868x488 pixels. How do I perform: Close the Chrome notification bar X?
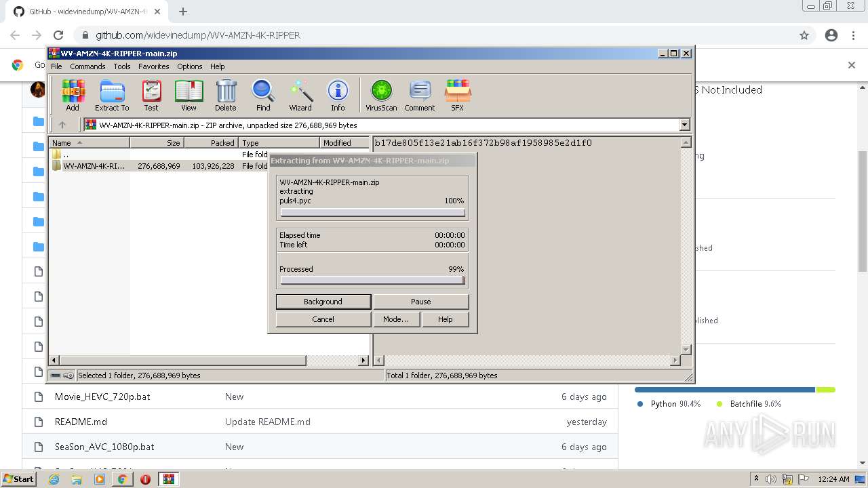[852, 65]
